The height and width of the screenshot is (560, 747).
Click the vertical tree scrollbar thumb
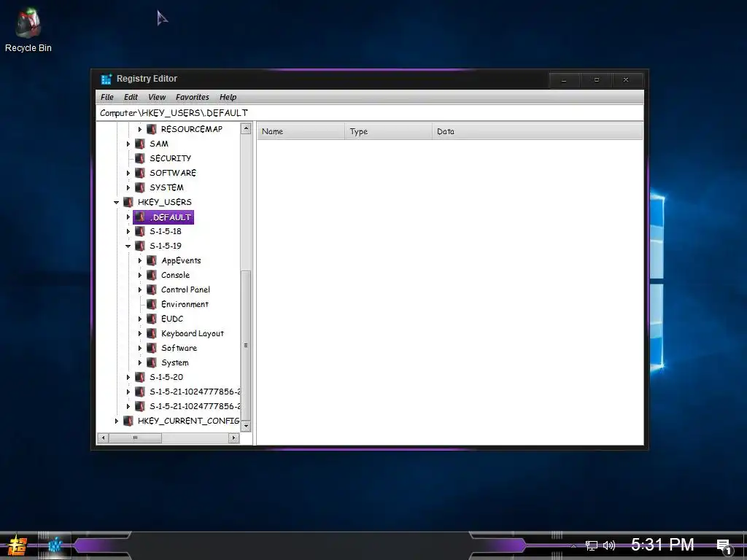point(246,345)
